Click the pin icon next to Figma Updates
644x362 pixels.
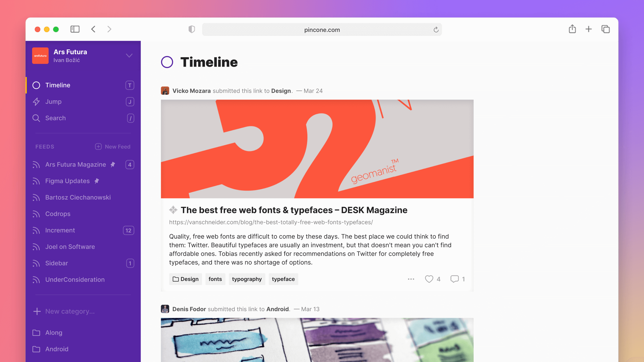98,181
